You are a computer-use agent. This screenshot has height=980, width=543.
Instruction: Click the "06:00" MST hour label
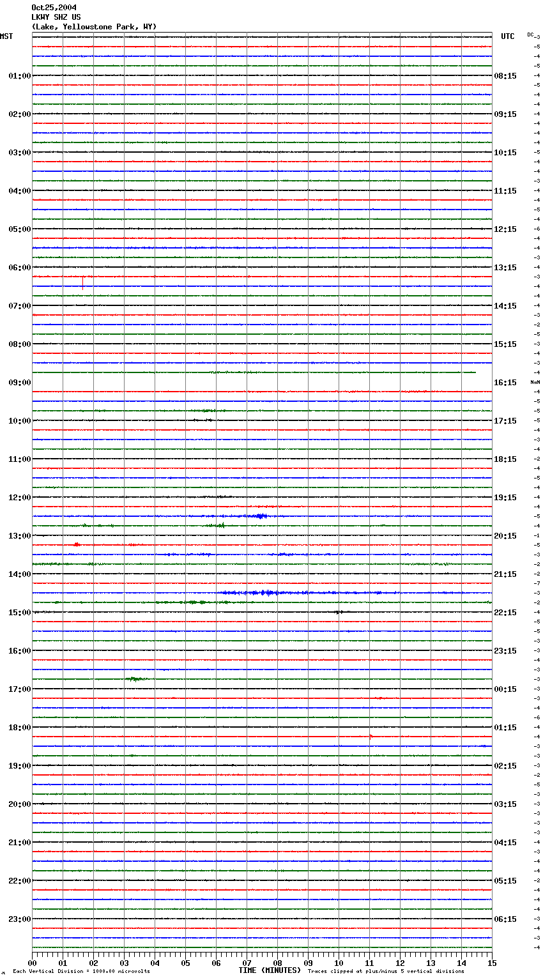pyautogui.click(x=20, y=268)
